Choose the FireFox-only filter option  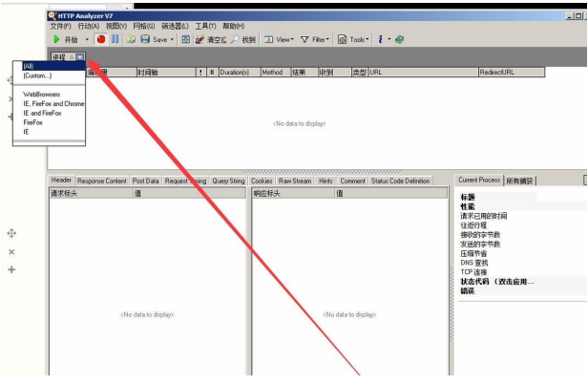(49, 122)
